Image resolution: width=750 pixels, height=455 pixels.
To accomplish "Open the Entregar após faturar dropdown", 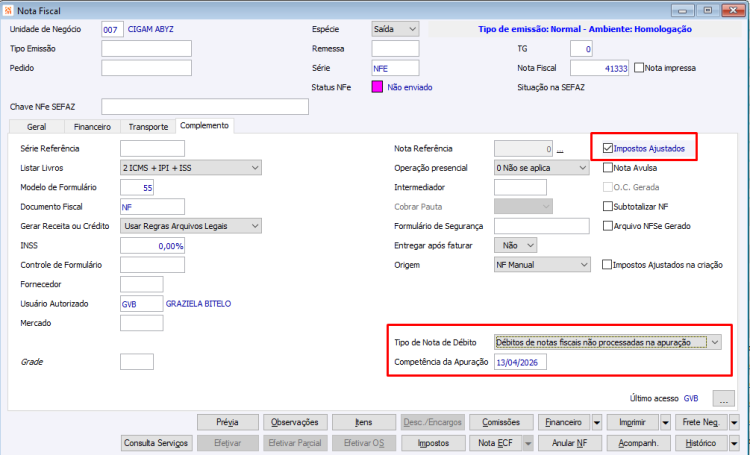I will coord(515,245).
